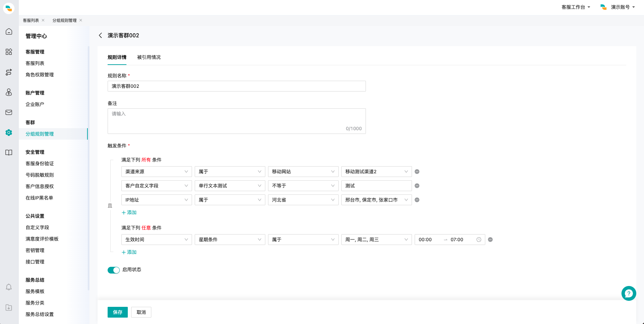Screen dimensions: 644x324
Task: Click the 07:00 end time field
Action: pos(461,240)
